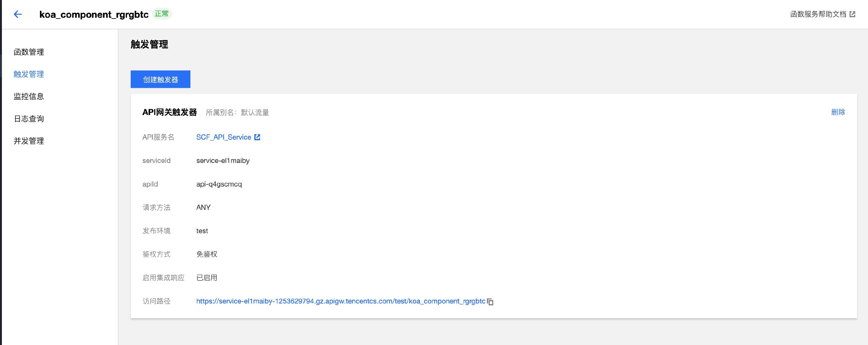
Task: Click the API网关触发器 heading
Action: point(170,112)
